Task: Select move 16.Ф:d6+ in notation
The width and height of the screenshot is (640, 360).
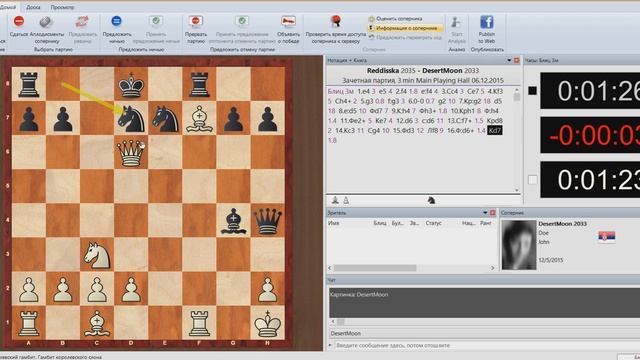Action: click(461, 131)
